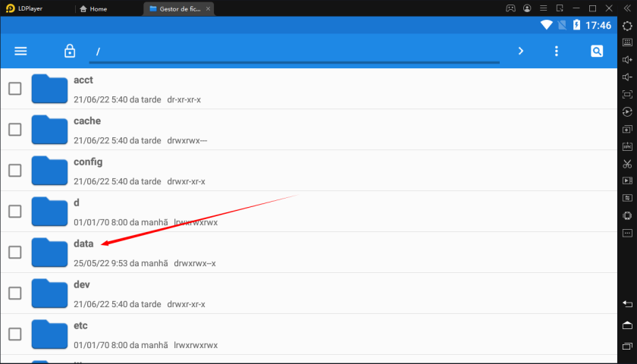
Task: Click the 'drwxrwx--x' permissions of data
Action: [195, 263]
